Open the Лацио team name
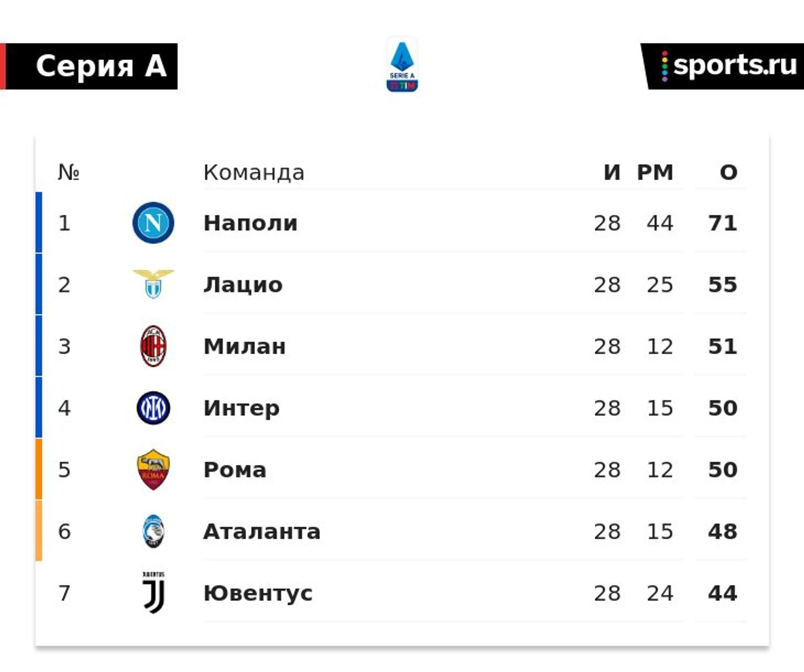This screenshot has width=804, height=672. [243, 285]
